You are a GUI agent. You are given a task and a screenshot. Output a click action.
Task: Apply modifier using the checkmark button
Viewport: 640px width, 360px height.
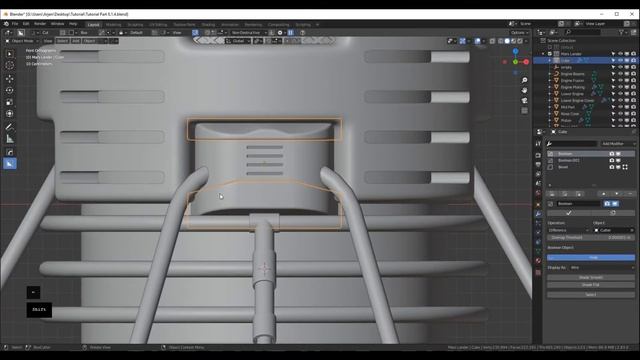coord(569,213)
